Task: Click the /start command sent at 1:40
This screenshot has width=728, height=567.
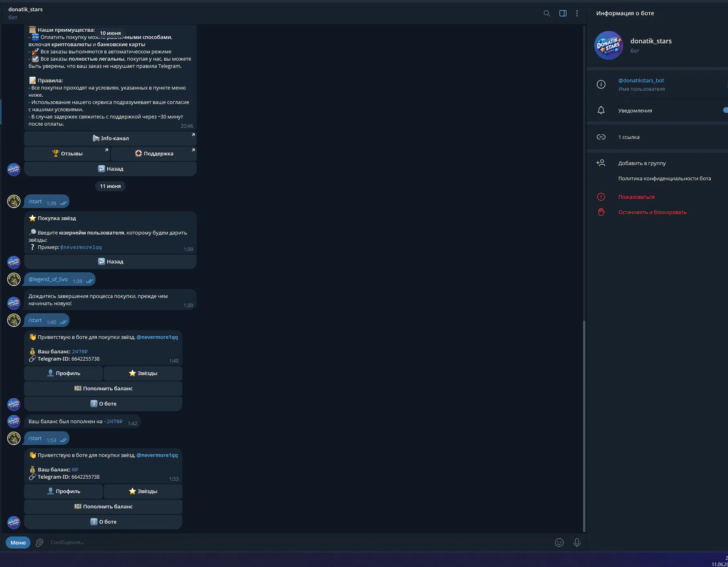Action: [35, 320]
